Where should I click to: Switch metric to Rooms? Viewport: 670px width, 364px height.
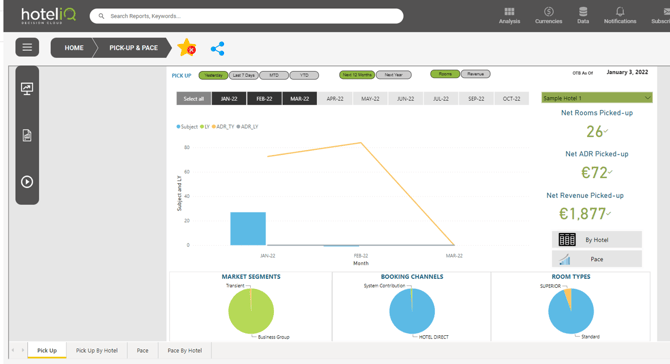pos(445,74)
